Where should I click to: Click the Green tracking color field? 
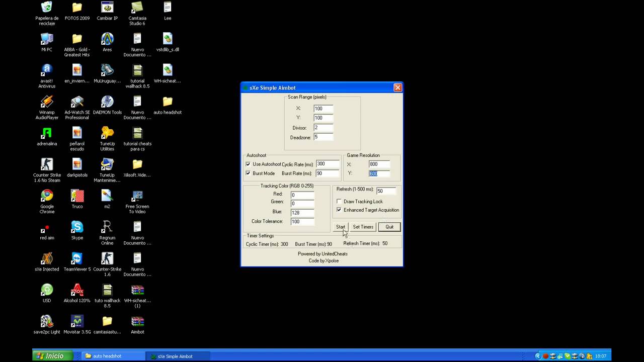coord(302,204)
